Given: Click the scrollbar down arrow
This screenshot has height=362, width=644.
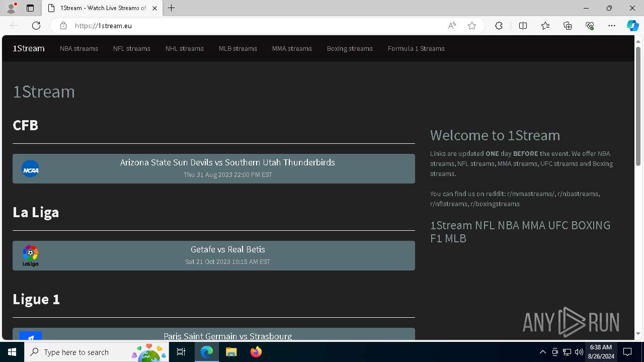Looking at the screenshot, I should pyautogui.click(x=638, y=333).
